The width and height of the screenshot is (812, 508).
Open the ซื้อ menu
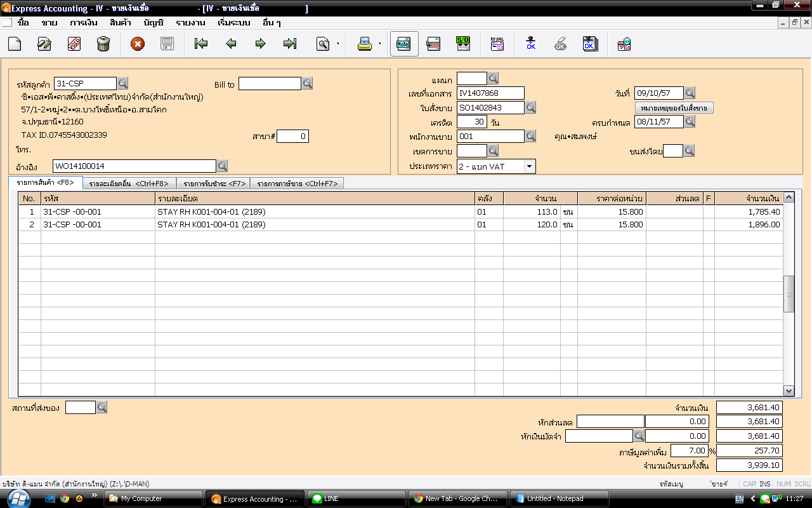pyautogui.click(x=23, y=22)
